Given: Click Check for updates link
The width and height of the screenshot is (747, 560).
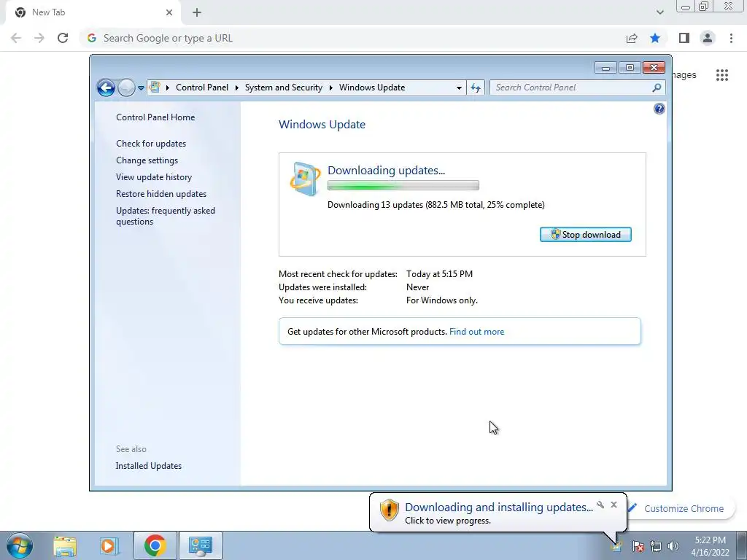Looking at the screenshot, I should click(151, 144).
